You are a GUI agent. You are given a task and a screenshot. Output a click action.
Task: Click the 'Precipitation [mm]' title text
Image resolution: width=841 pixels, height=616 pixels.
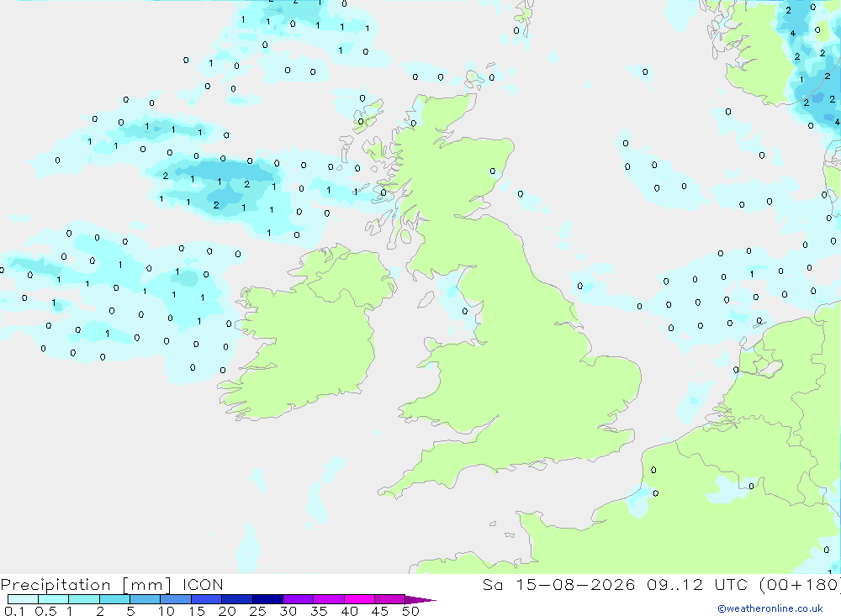click(86, 585)
